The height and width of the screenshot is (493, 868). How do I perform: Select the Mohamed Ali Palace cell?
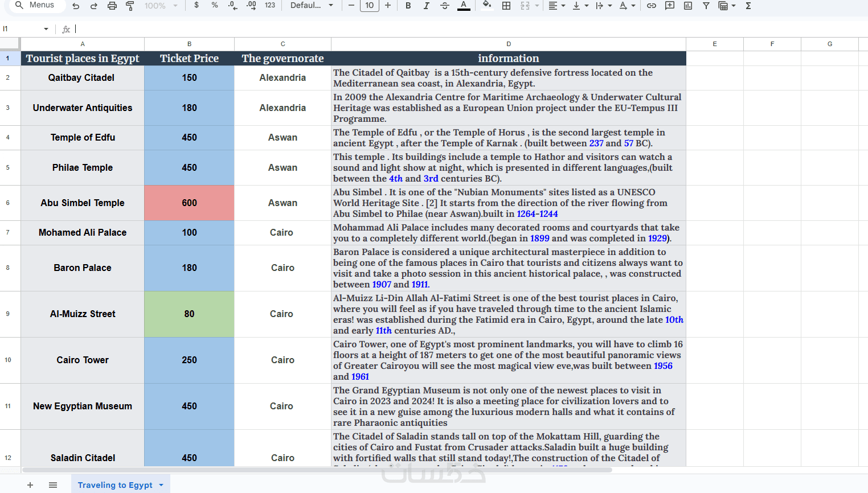[x=83, y=232]
